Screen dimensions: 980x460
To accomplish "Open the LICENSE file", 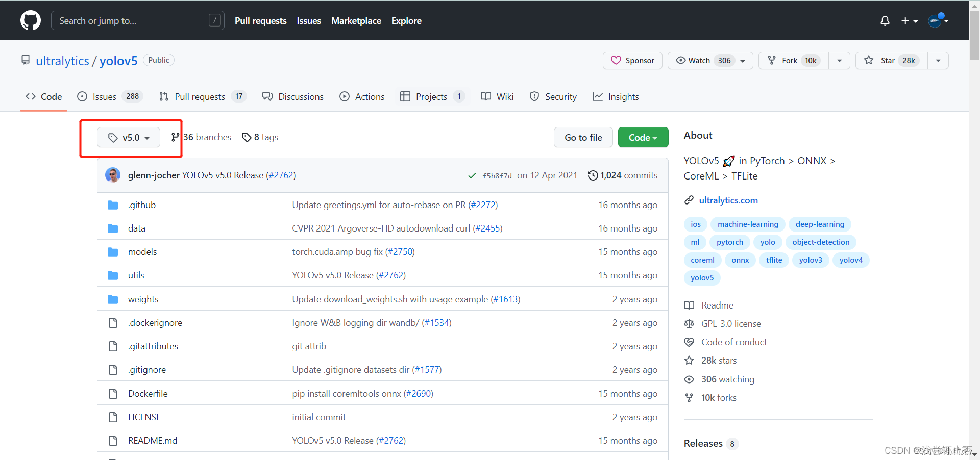I will pos(144,417).
